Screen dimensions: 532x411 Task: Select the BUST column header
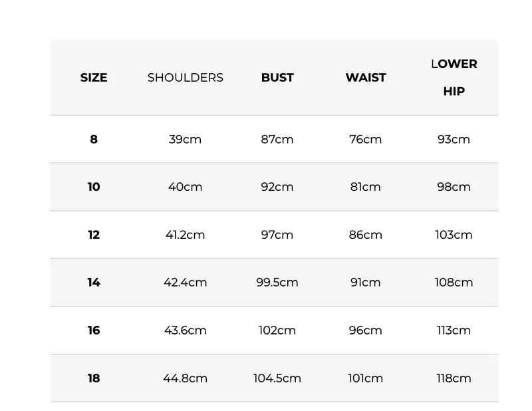click(277, 78)
